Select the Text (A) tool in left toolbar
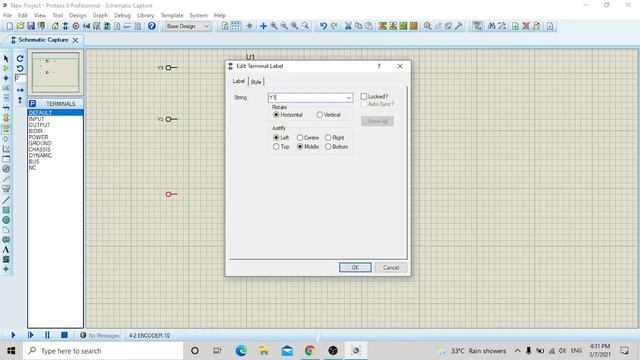 pyautogui.click(x=6, y=250)
